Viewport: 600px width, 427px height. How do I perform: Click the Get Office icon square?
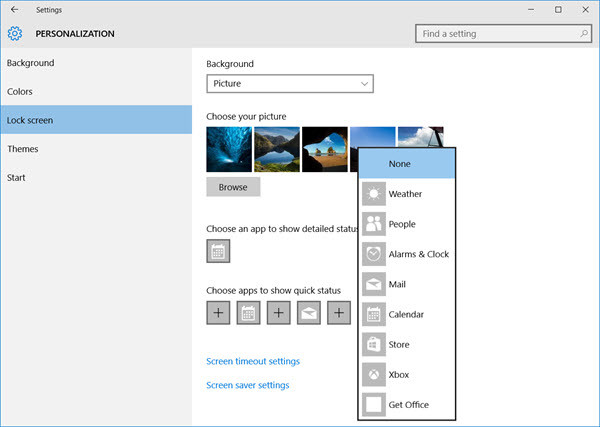374,405
